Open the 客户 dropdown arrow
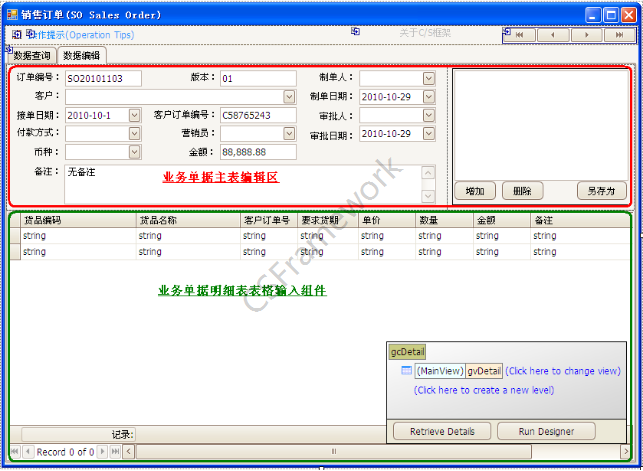 (x=289, y=97)
